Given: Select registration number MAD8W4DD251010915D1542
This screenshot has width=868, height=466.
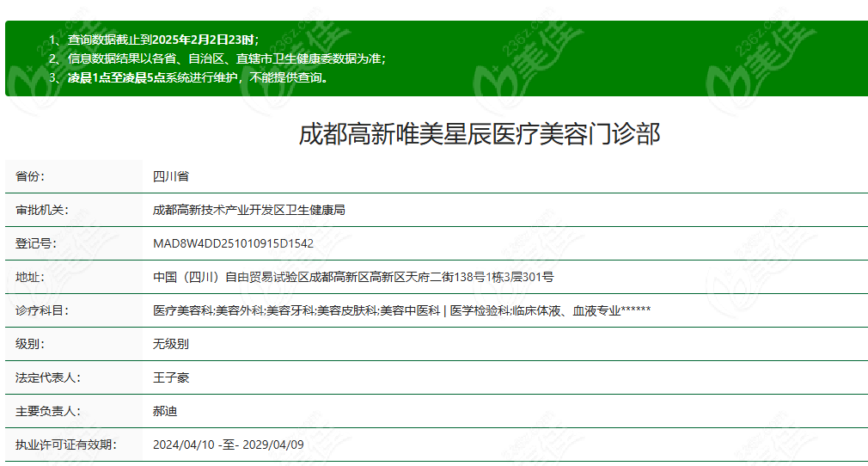Looking at the screenshot, I should (x=233, y=243).
